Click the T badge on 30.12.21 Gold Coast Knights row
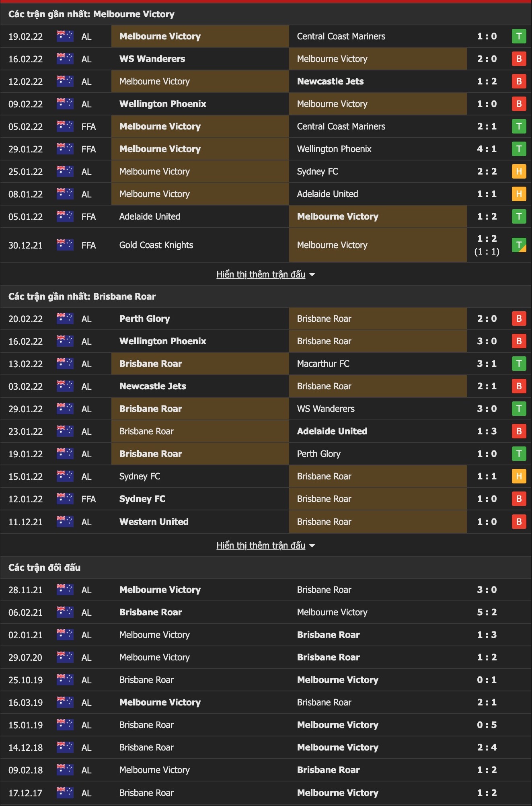The width and height of the screenshot is (532, 806). [519, 245]
